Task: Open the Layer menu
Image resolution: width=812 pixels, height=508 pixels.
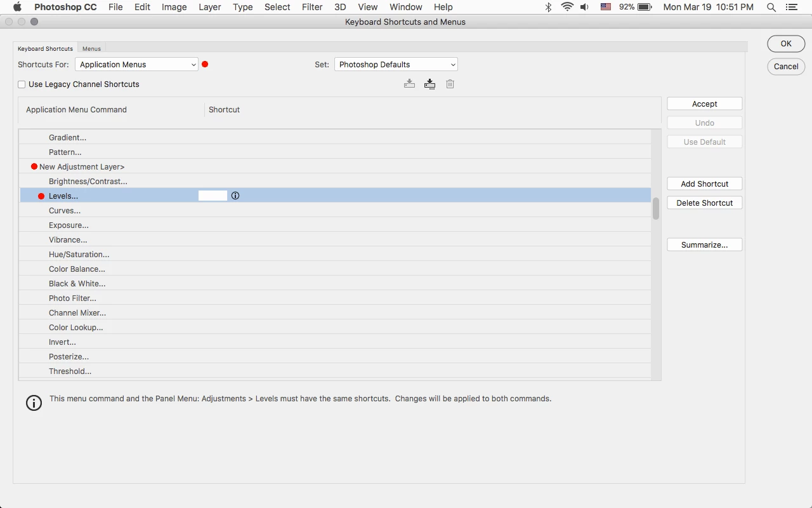Action: (210, 7)
